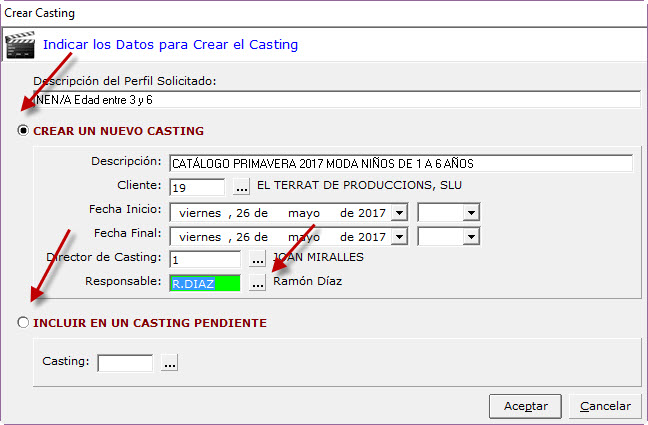The width and height of the screenshot is (648, 425).
Task: Click the clapperboard icon in the header
Action: [x=19, y=45]
